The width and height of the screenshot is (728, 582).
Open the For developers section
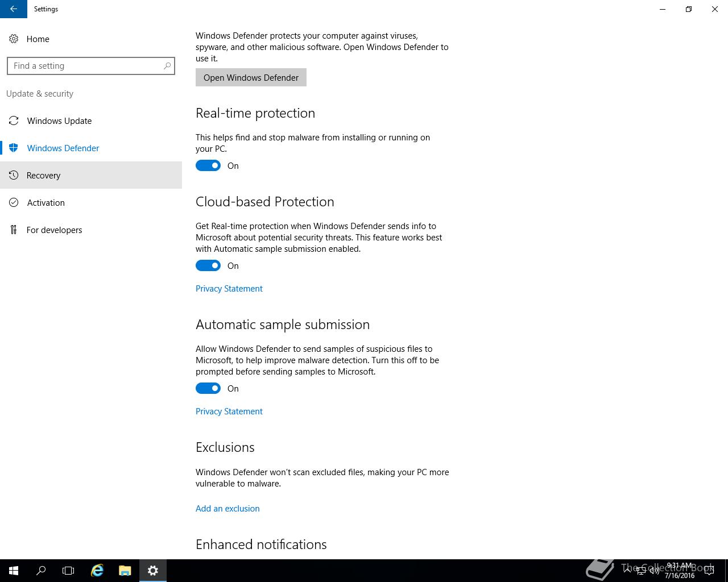click(91, 230)
